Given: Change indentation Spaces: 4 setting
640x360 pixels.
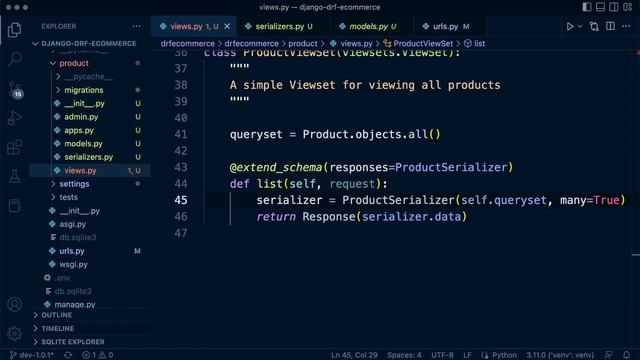Looking at the screenshot, I should 404,355.
